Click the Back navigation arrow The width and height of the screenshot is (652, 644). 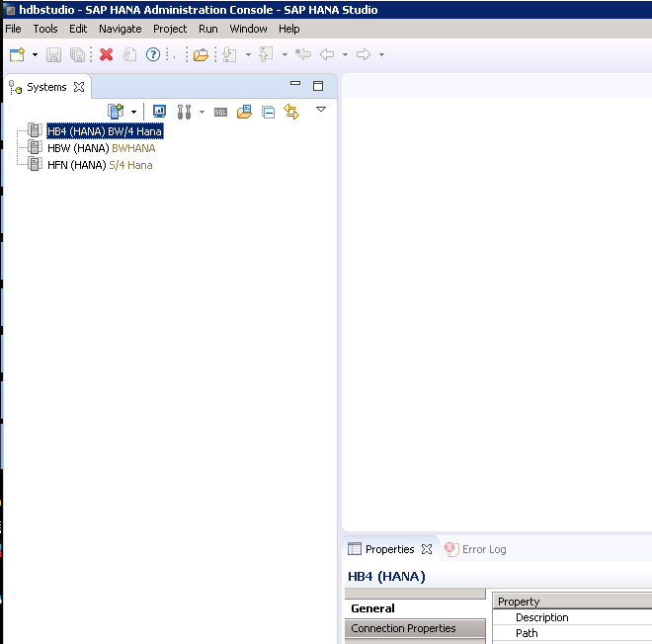click(327, 54)
